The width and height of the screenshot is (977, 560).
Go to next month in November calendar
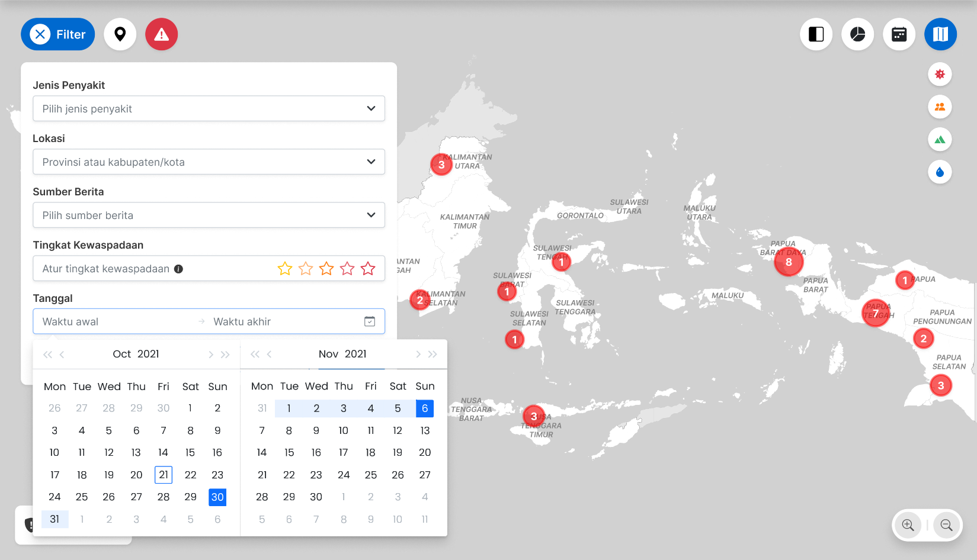tap(418, 354)
